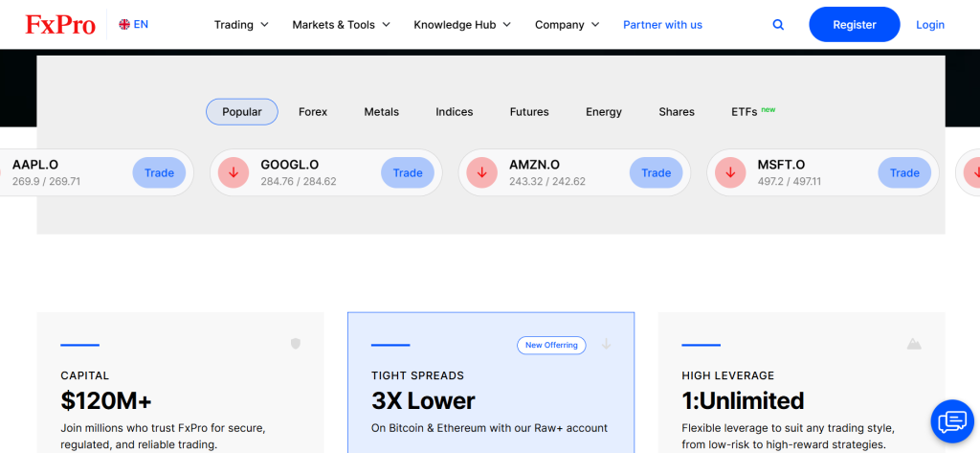Switch to the Metals tab

[x=381, y=112]
